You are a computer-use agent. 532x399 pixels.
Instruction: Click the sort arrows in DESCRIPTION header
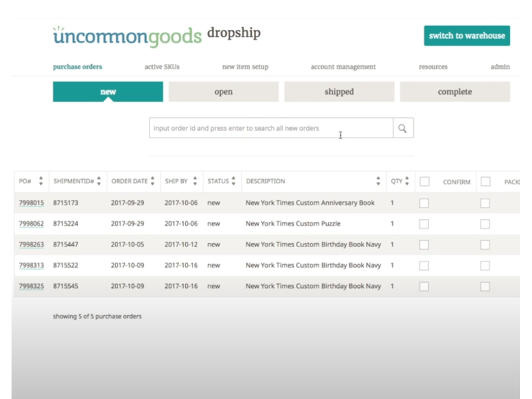pos(378,181)
